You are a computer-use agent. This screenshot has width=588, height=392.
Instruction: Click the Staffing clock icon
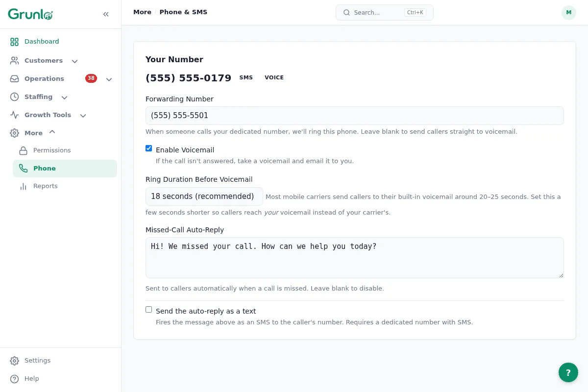(15, 97)
